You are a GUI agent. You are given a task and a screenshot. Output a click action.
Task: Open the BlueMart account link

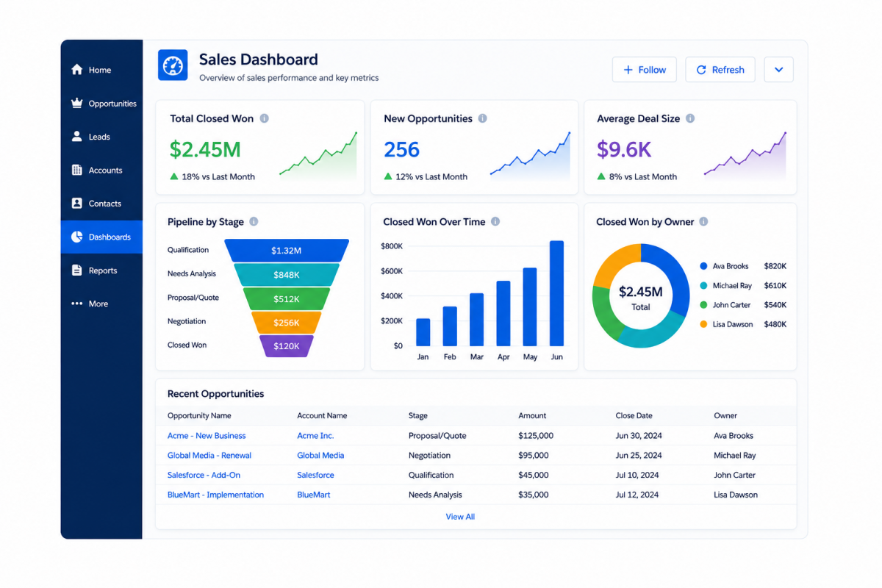point(314,495)
